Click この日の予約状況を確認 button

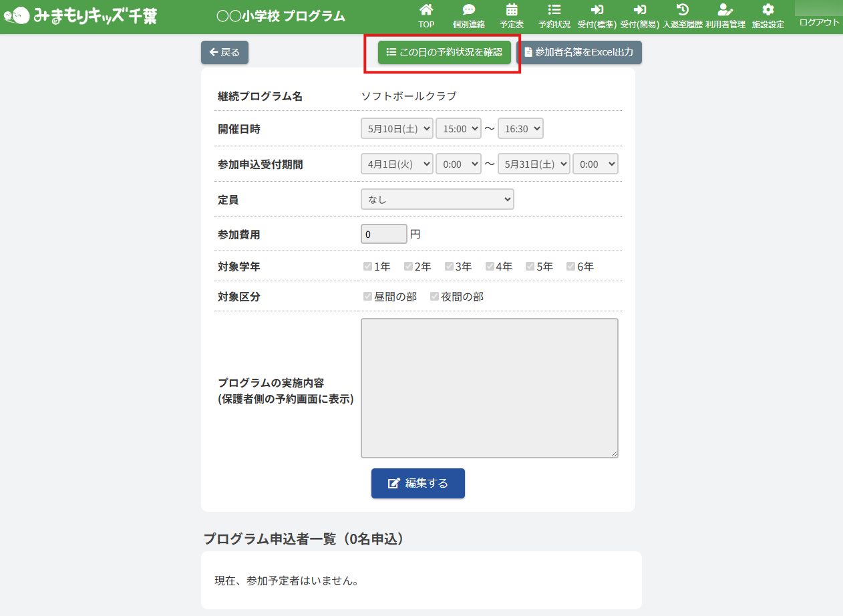pyautogui.click(x=444, y=52)
